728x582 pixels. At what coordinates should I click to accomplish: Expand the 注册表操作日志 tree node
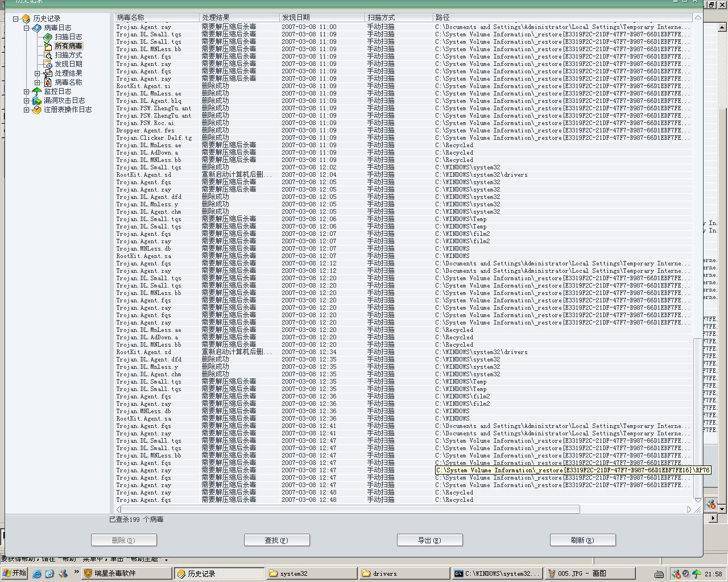click(26, 110)
